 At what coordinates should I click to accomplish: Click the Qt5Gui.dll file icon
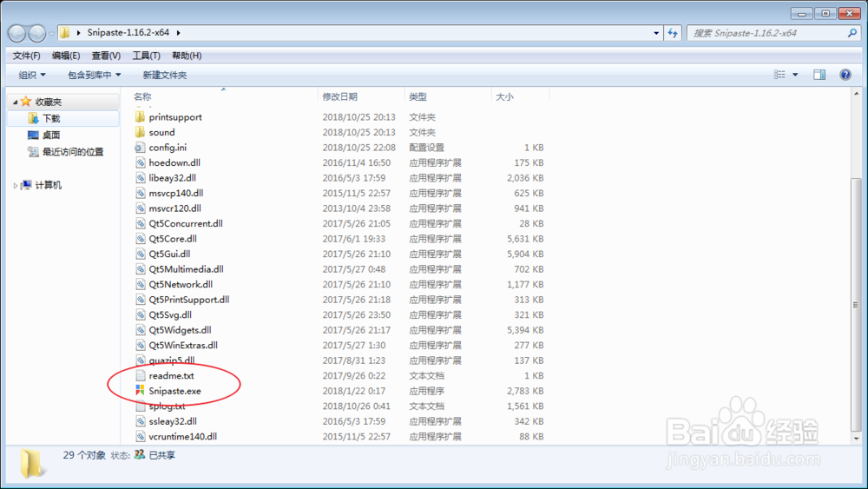click(x=140, y=254)
